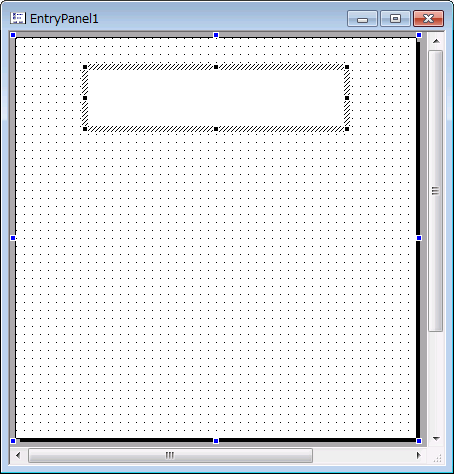Select the right-middle black handle of selected control
The image size is (454, 474).
(347, 98)
